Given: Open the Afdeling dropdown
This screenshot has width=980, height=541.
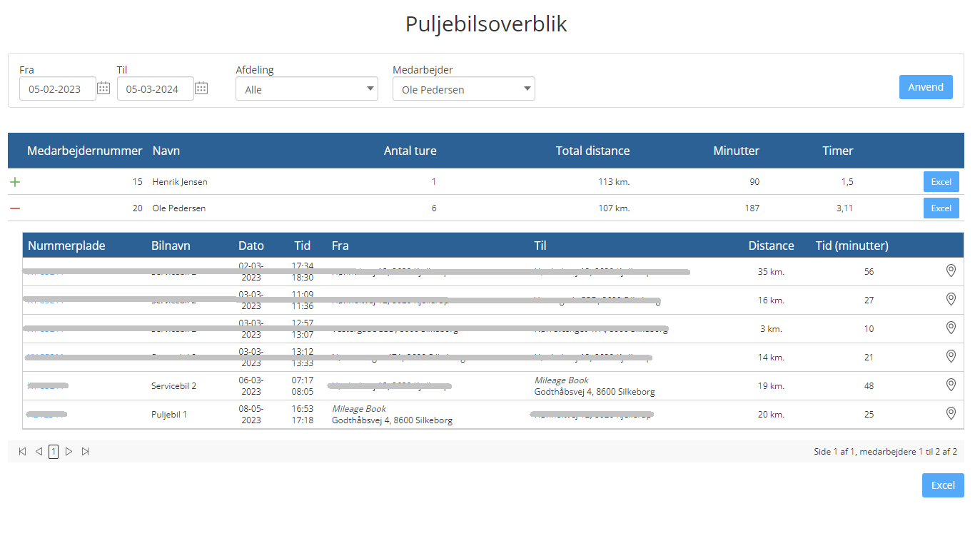Looking at the screenshot, I should pyautogui.click(x=307, y=89).
